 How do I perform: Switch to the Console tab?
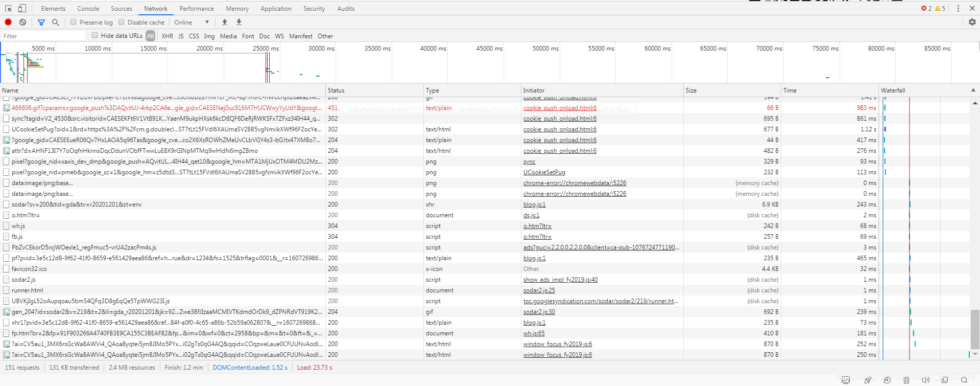tap(88, 9)
